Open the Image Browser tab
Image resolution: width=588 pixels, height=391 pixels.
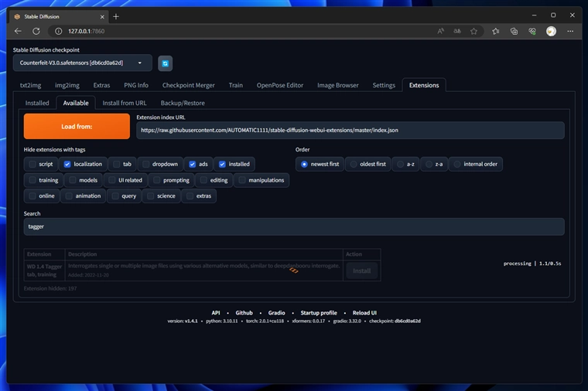coord(338,85)
